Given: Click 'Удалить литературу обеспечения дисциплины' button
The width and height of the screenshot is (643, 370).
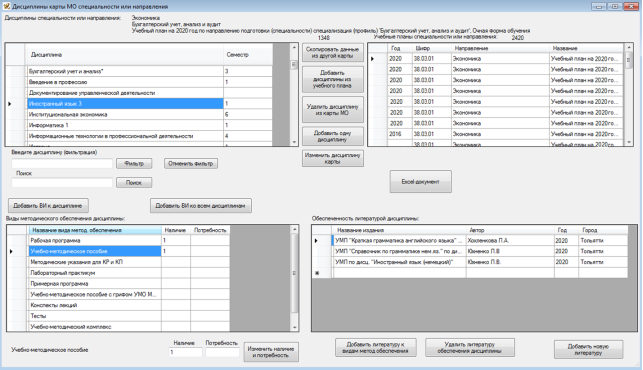Looking at the screenshot, I should tap(470, 347).
